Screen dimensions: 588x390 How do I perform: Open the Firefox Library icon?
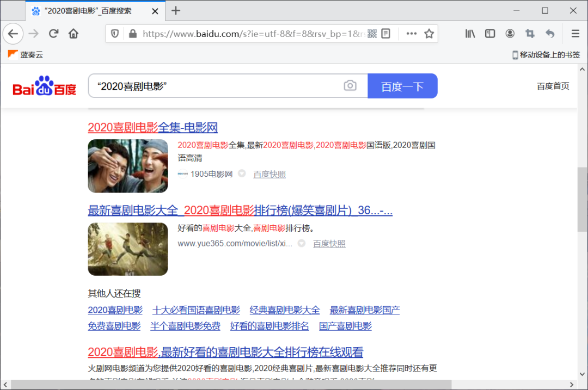pos(469,33)
